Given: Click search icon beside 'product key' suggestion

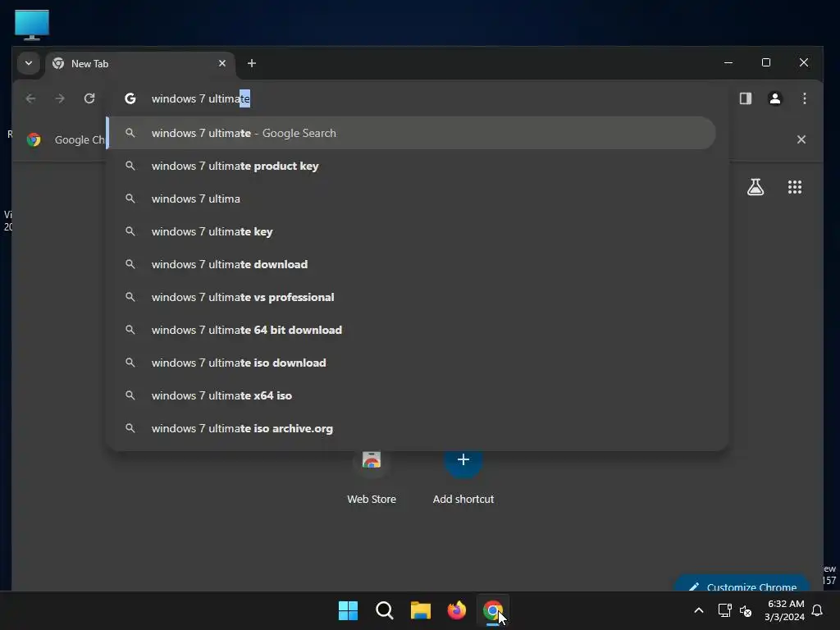Looking at the screenshot, I should click(130, 166).
